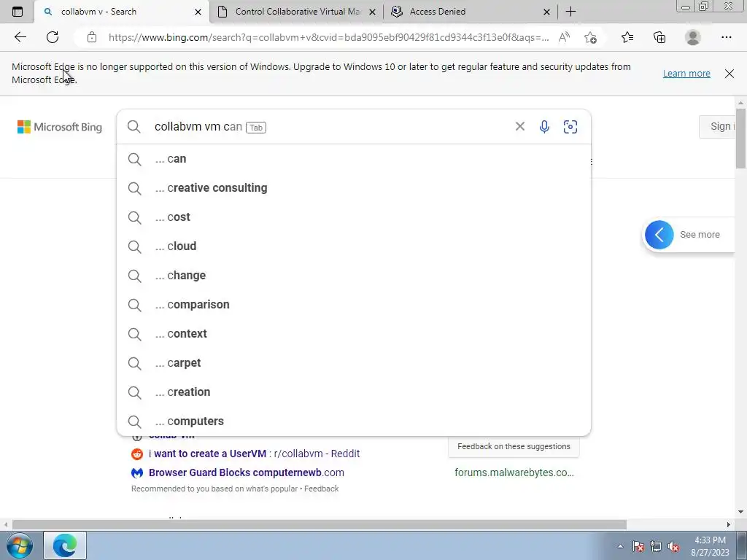Screen dimensions: 747x560
Task: Open muted volume tray icon
Action: pos(673,546)
